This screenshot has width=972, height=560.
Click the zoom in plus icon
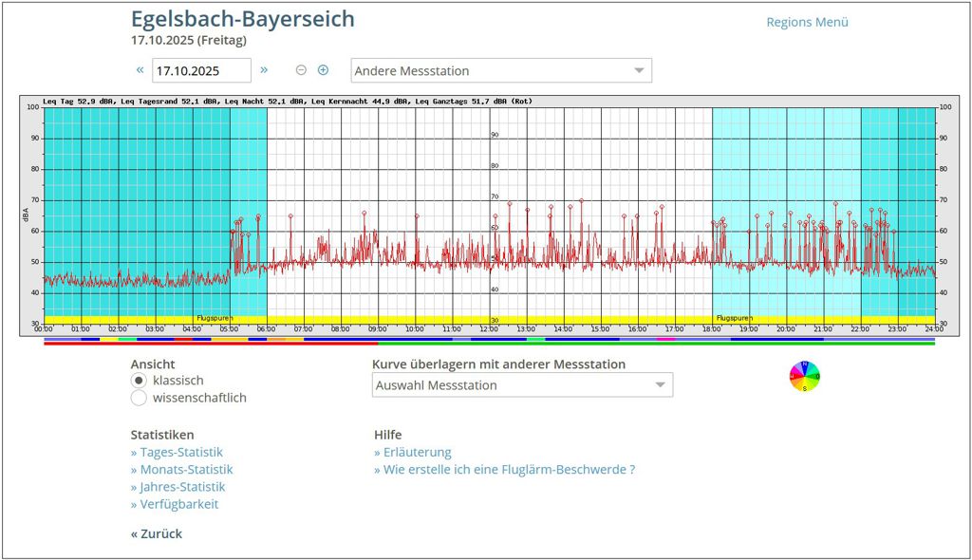tap(323, 70)
